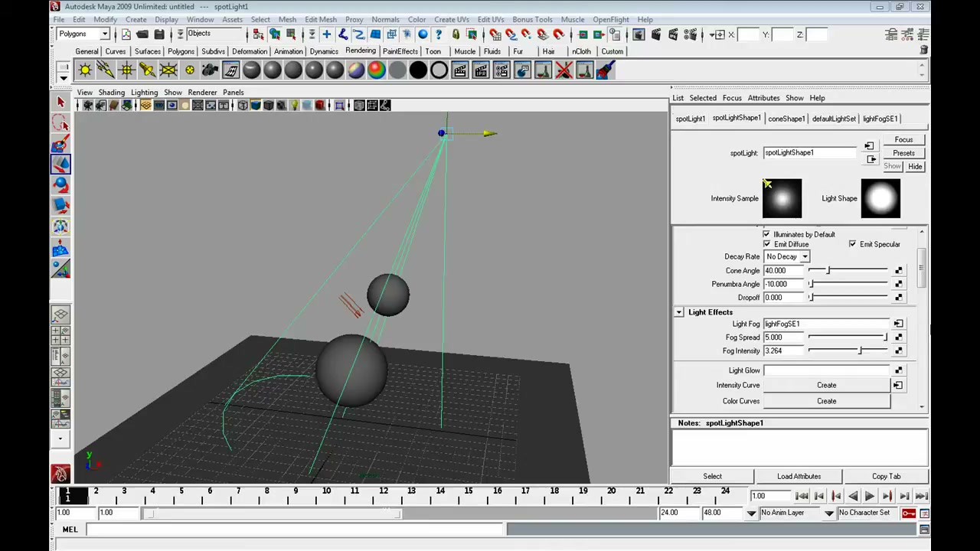This screenshot has width=980, height=551.
Task: Click the Load Attributes button
Action: 799,476
